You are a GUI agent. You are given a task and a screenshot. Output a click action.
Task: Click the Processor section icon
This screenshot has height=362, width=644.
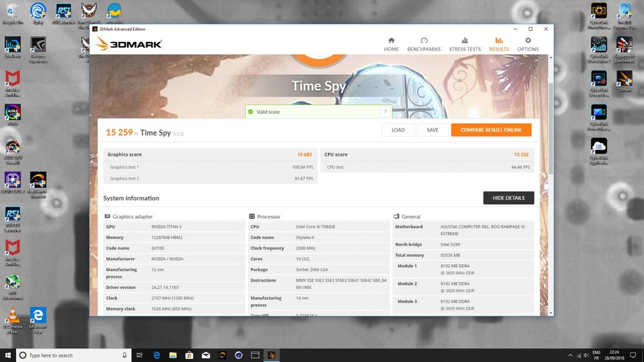[x=252, y=216]
